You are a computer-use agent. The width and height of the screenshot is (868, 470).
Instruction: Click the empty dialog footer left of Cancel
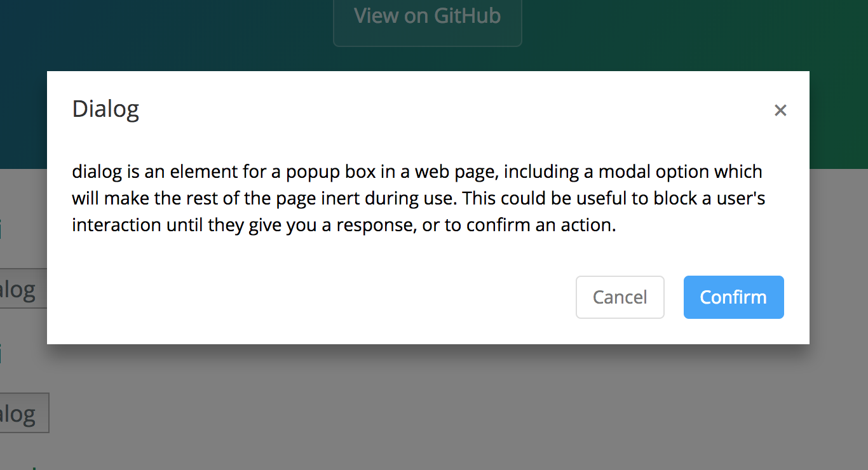pos(318,297)
